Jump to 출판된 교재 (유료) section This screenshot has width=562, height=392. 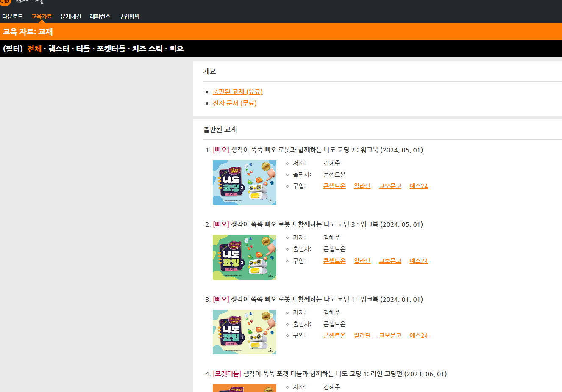click(237, 92)
